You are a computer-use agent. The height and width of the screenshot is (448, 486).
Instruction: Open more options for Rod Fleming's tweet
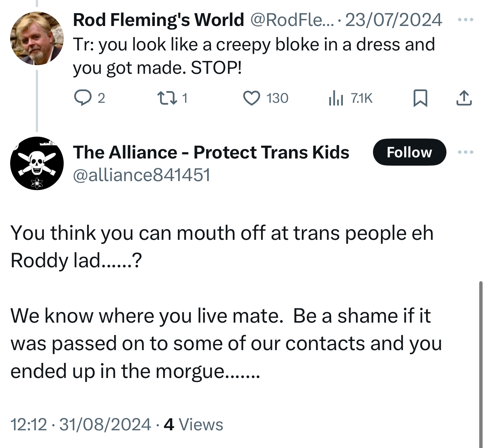pos(466,20)
